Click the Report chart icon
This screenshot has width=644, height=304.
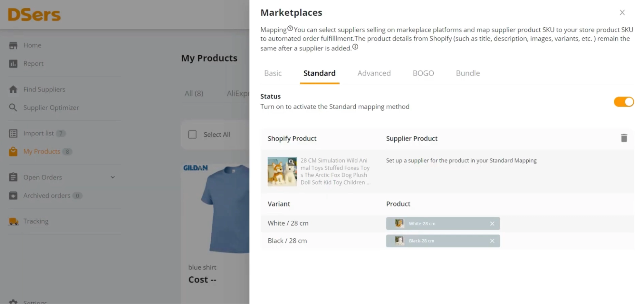[x=13, y=64]
